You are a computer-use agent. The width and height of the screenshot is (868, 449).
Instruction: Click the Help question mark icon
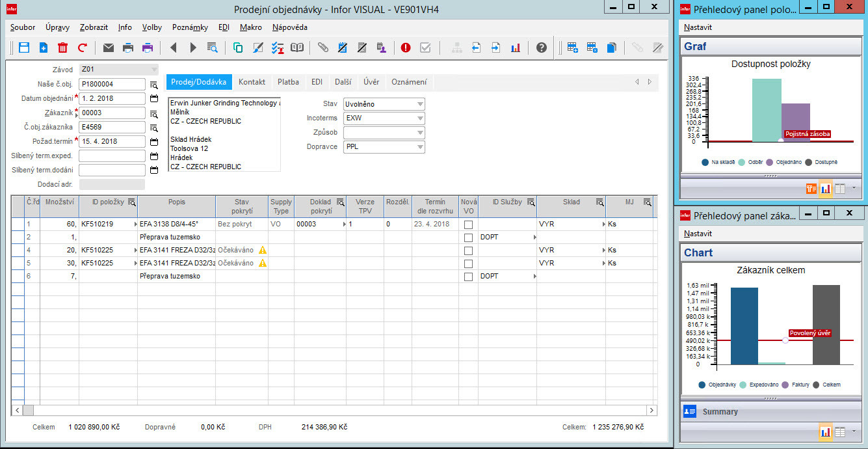(x=542, y=48)
